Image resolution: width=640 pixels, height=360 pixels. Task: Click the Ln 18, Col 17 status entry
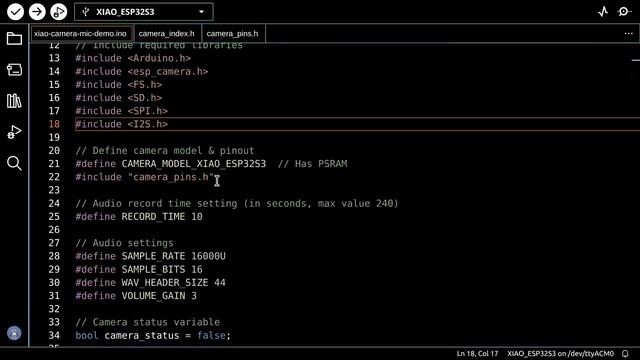pyautogui.click(x=477, y=353)
